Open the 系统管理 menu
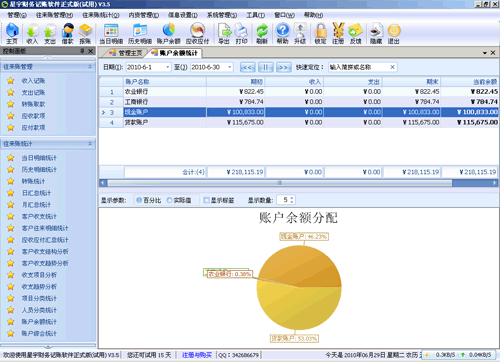This screenshot has height=362, width=500. click(x=222, y=15)
